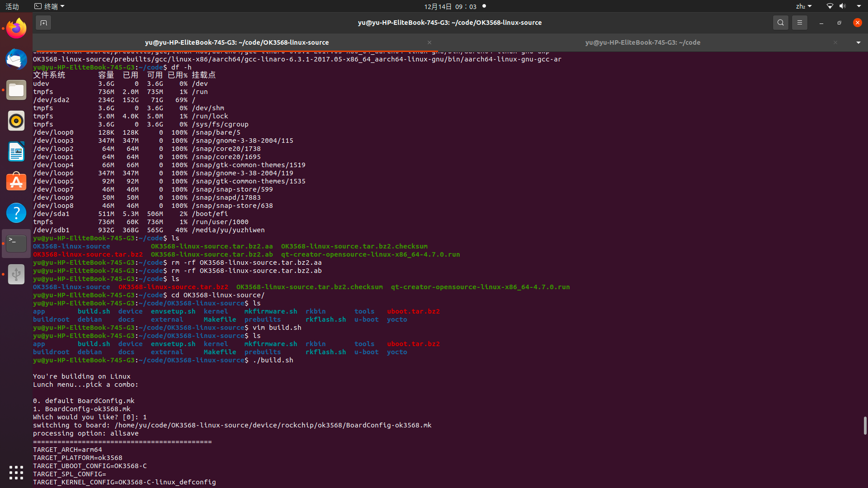Click the /snap/snap-store/638 row
This screenshot has width=868, height=488.
(x=153, y=206)
